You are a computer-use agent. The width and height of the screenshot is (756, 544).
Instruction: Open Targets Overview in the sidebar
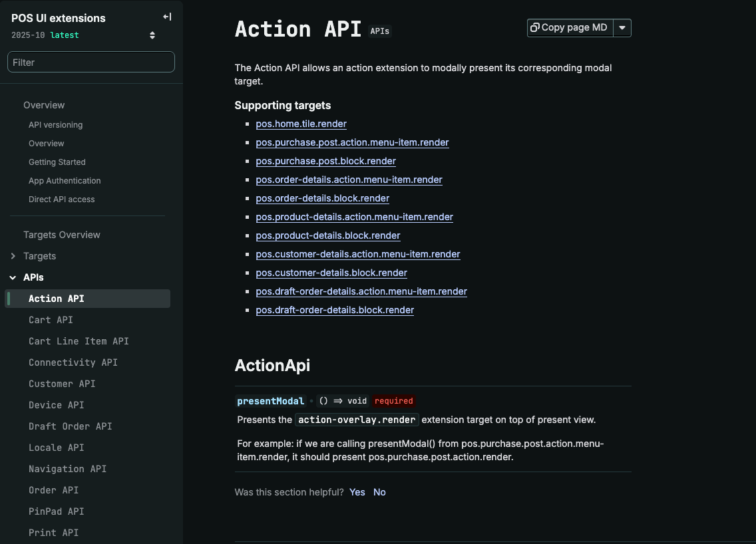(62, 235)
